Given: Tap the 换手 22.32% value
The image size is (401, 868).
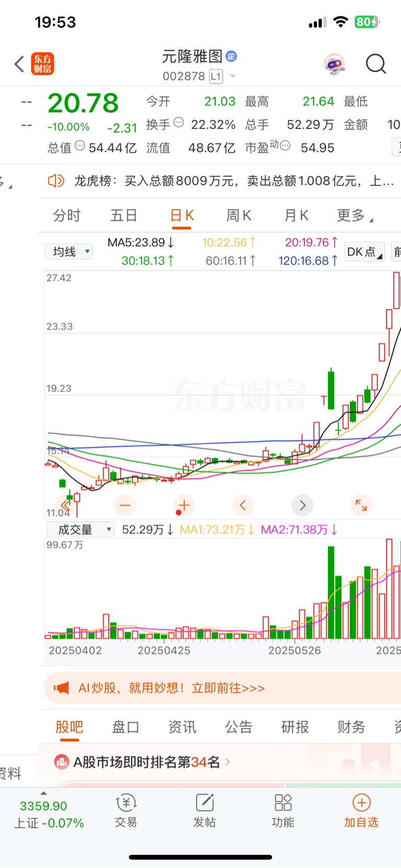Looking at the screenshot, I should (213, 125).
